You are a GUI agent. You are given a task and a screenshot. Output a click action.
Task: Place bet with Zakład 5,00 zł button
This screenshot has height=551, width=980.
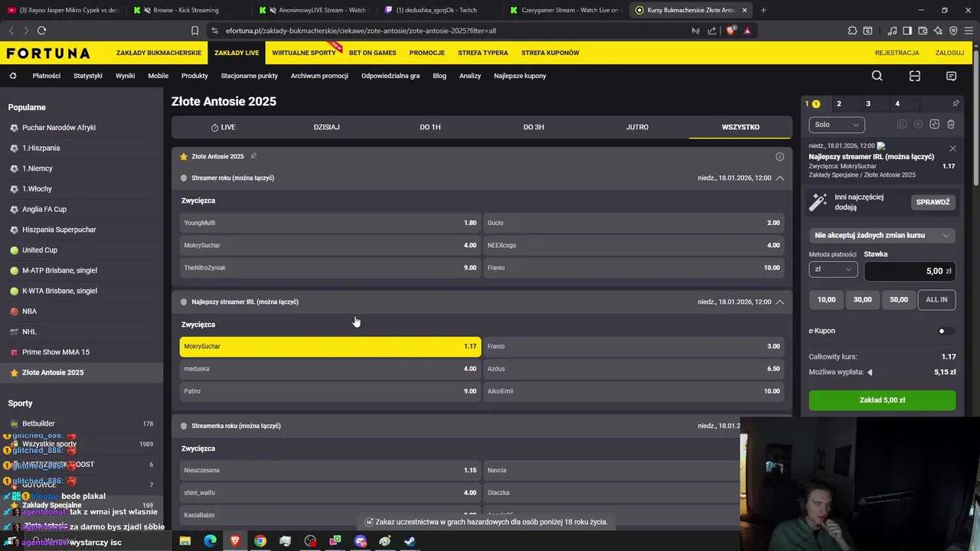882,400
